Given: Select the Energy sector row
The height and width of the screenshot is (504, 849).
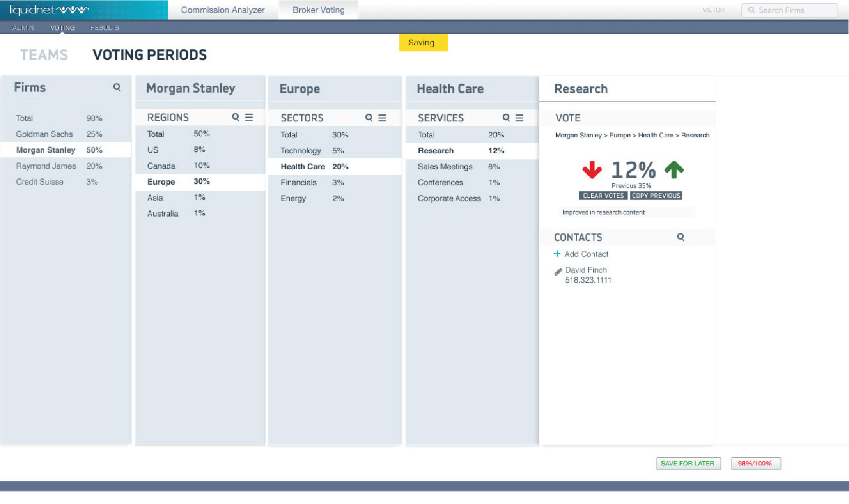Looking at the screenshot, I should pos(334,199).
